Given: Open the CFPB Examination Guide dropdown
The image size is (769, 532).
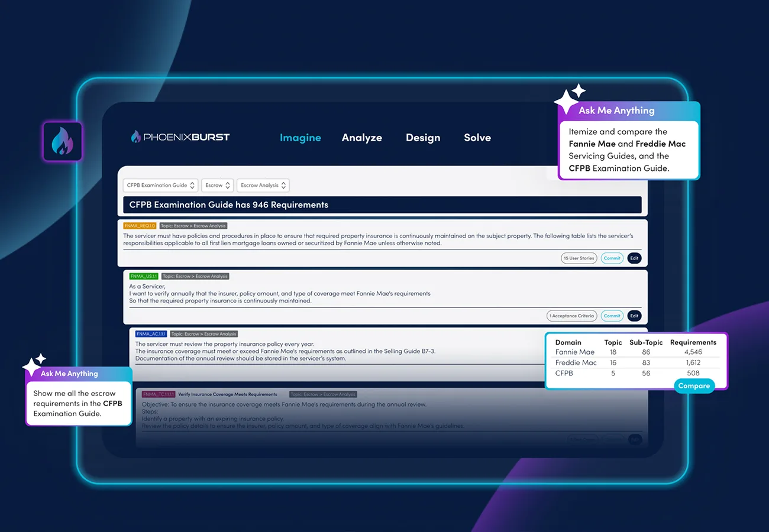Looking at the screenshot, I should point(161,185).
